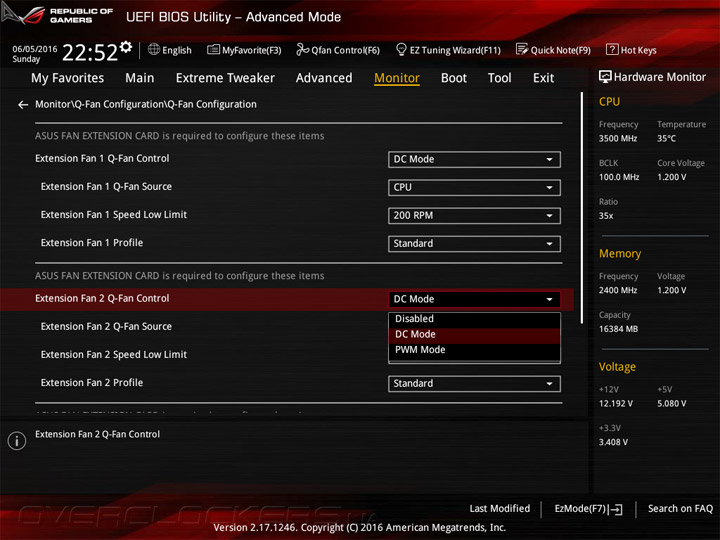This screenshot has height=540, width=720.
Task: Click BCLK value 100.0 MHz
Action: (619, 177)
